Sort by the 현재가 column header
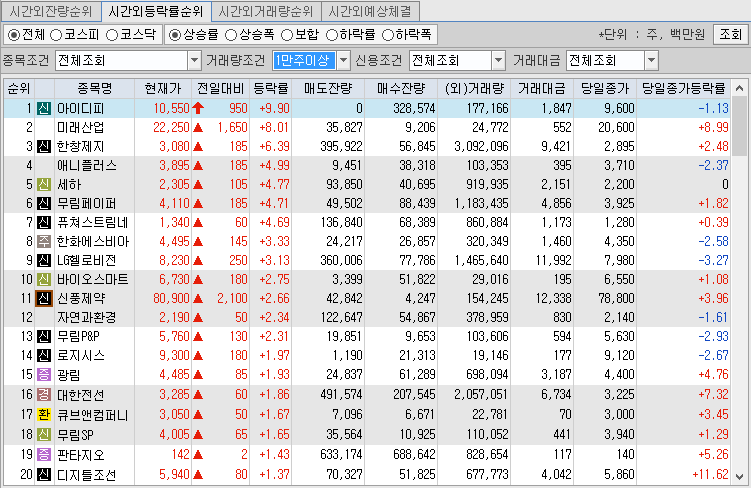Viewport: 751px width, 488px height. coord(163,89)
